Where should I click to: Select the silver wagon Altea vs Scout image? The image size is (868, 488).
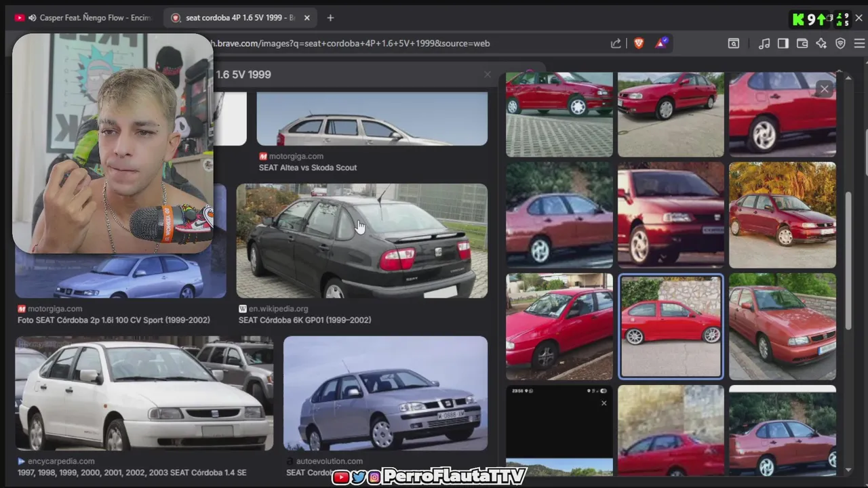372,119
